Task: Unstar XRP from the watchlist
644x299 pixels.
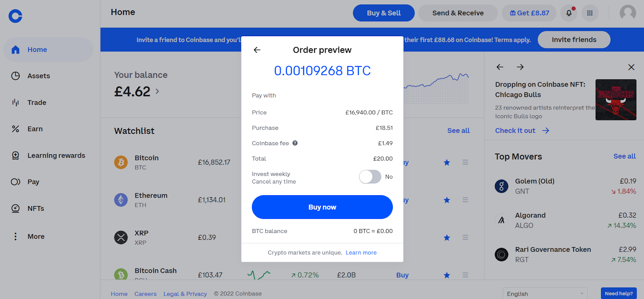Action: tap(447, 237)
